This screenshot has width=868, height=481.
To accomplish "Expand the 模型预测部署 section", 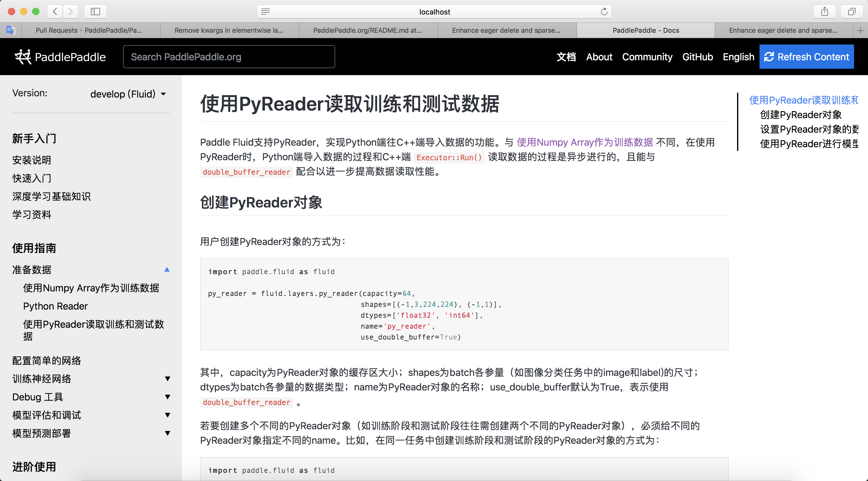I will pos(168,433).
